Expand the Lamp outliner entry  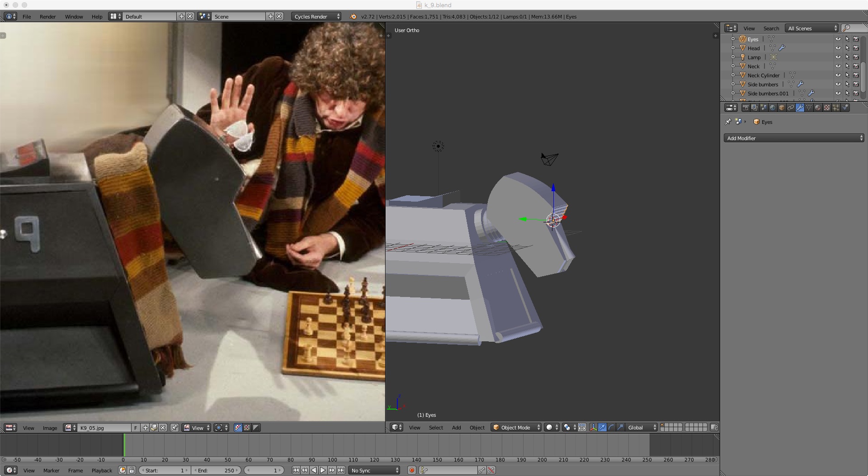(x=733, y=57)
